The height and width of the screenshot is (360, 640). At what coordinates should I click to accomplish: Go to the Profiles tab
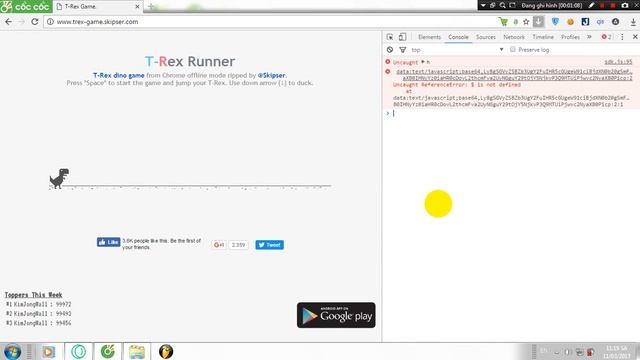pyautogui.click(x=570, y=37)
